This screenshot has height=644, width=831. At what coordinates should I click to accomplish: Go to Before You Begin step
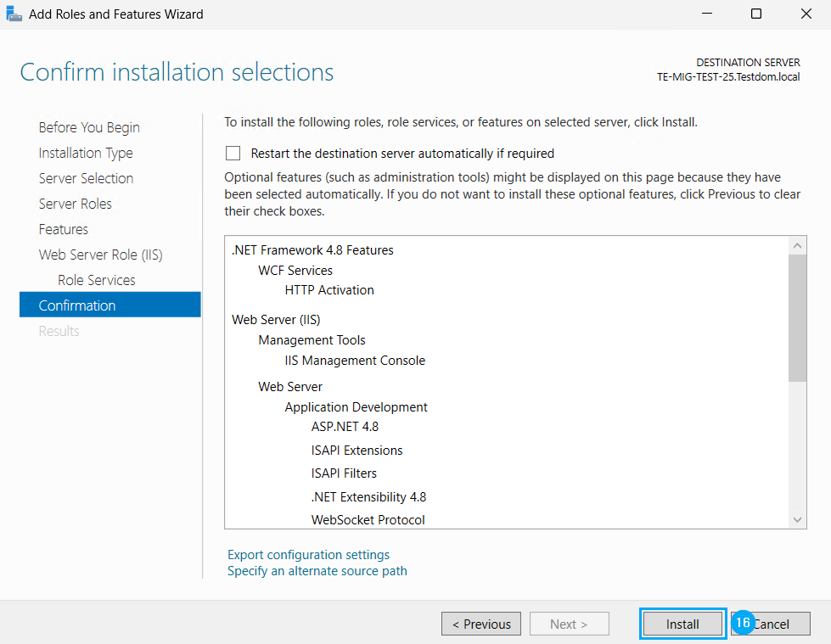(89, 127)
